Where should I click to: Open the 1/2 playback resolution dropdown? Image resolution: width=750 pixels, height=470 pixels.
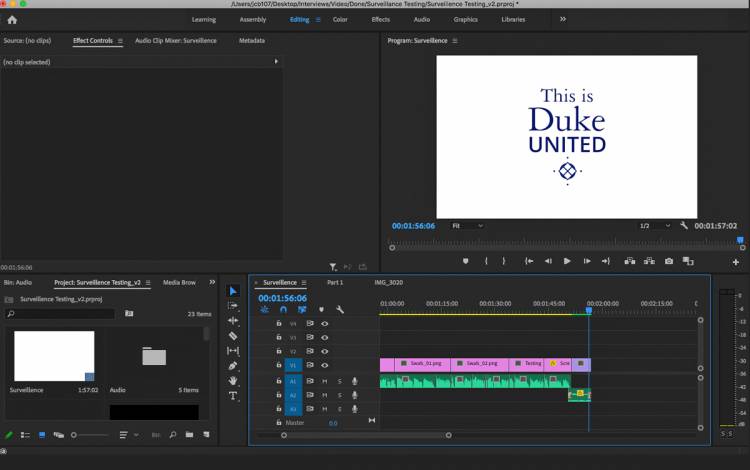[x=654, y=226]
